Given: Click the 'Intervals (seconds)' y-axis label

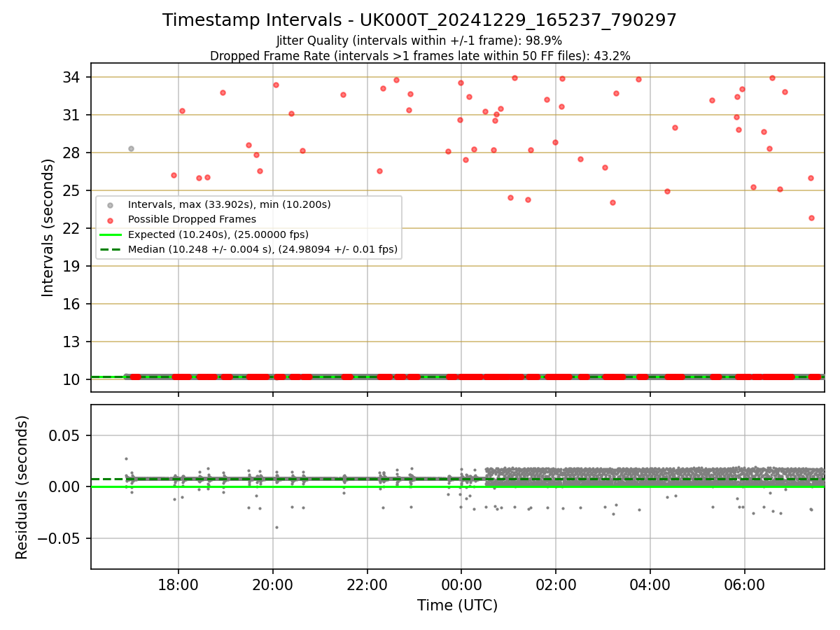Looking at the screenshot, I should 48,227.
